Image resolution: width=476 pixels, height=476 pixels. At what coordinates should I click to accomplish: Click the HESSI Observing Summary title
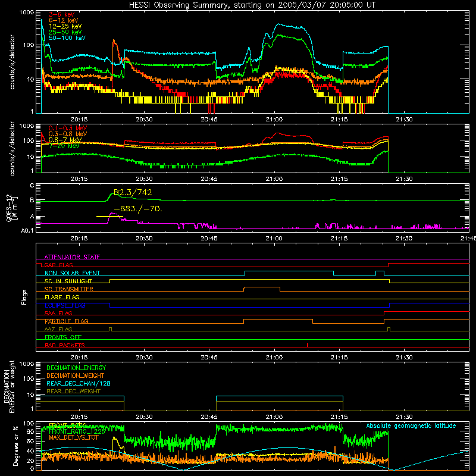pyautogui.click(x=252, y=5)
